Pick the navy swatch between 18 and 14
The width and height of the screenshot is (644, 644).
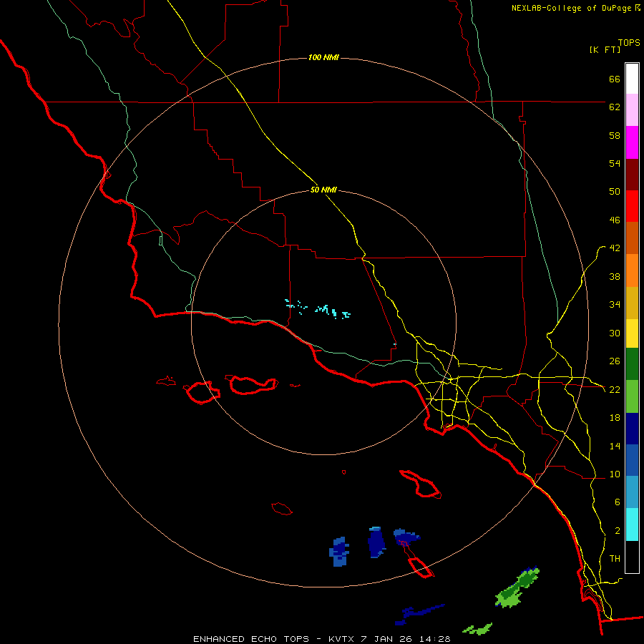632,429
